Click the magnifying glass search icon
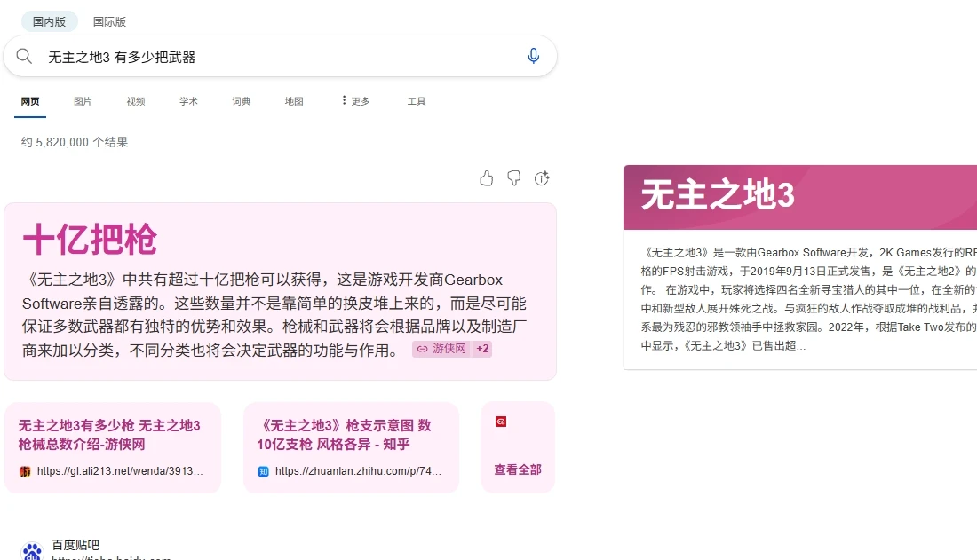Screen dimensions: 977x560 coord(24,57)
